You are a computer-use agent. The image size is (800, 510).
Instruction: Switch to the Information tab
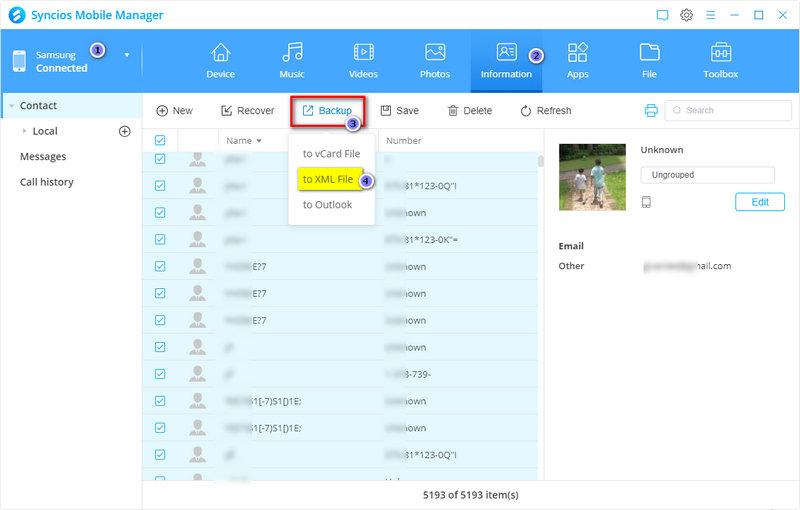[506, 61]
